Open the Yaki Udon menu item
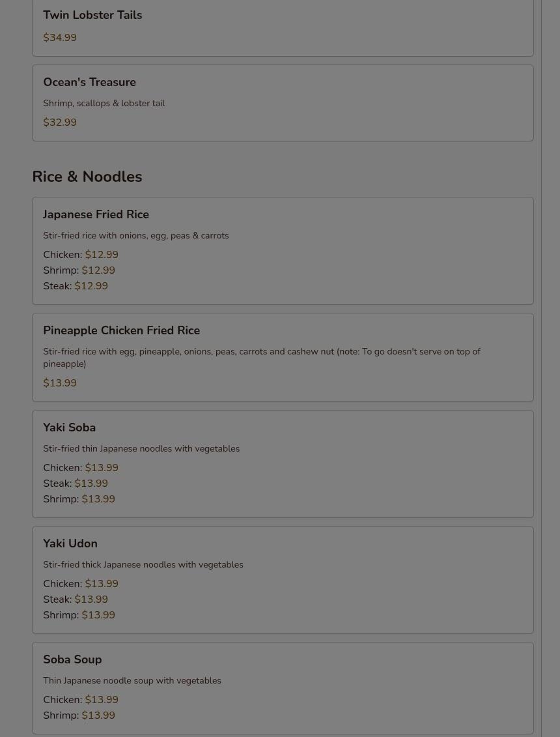This screenshot has height=737, width=560. click(70, 543)
